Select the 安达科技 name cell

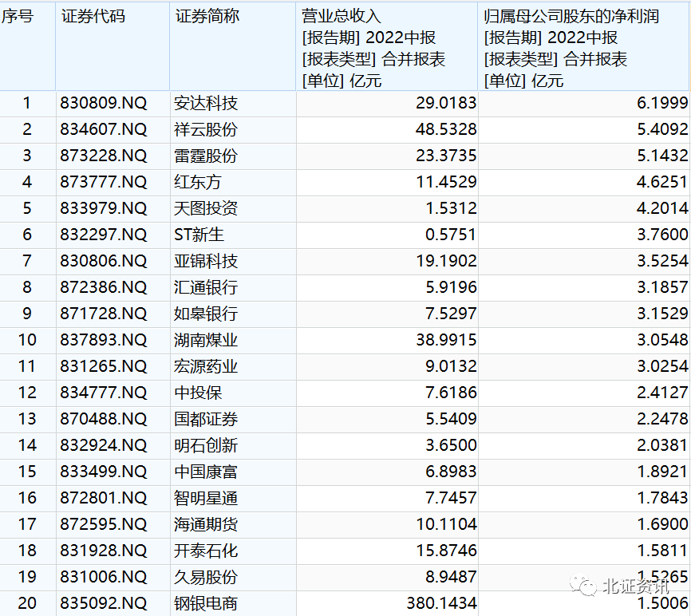(x=206, y=103)
